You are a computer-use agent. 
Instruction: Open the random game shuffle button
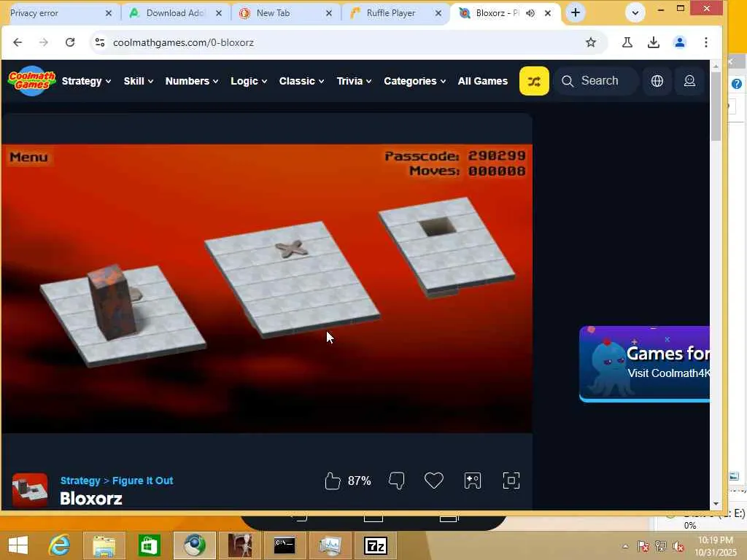click(533, 81)
